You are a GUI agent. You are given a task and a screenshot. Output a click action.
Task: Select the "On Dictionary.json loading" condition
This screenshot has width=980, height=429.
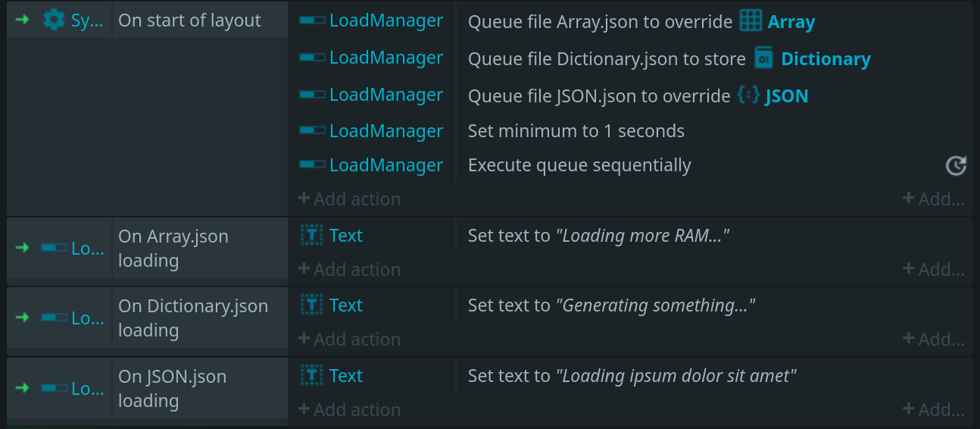[193, 318]
